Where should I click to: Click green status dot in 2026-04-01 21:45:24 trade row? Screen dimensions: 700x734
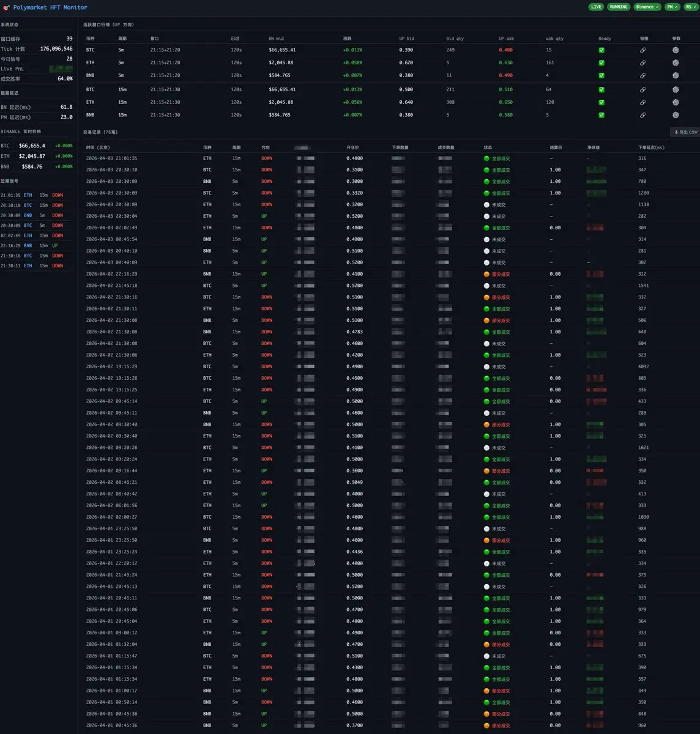click(x=487, y=575)
